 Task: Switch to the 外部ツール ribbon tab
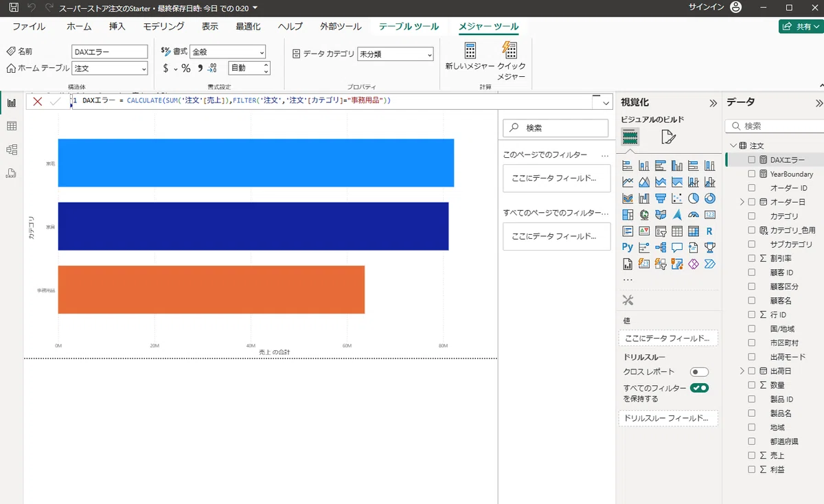pyautogui.click(x=341, y=27)
